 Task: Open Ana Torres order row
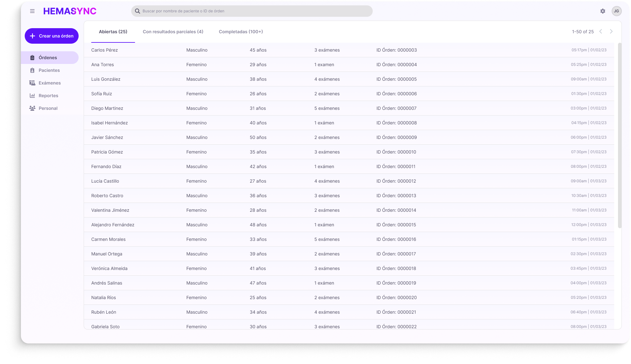pos(349,65)
